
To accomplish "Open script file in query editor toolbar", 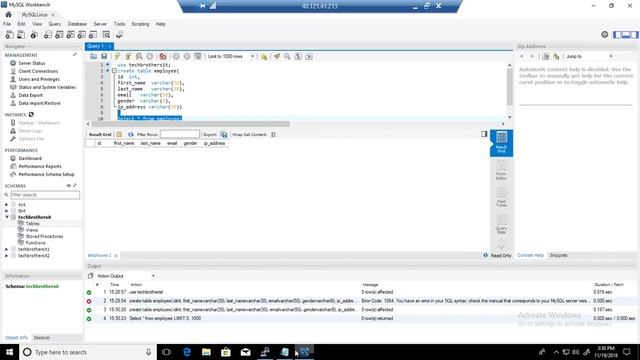I will pyautogui.click(x=93, y=56).
